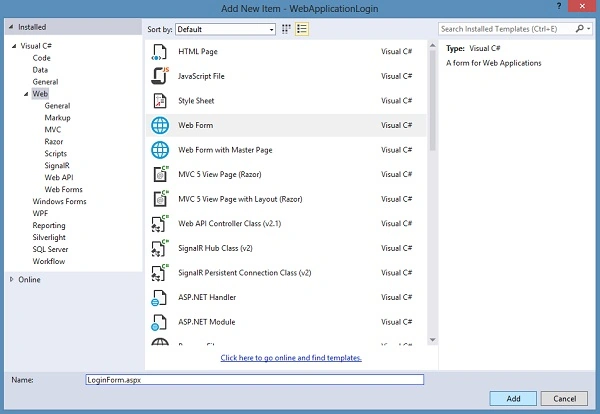Collapse the Web tree node
The image size is (600, 414).
(x=26, y=94)
